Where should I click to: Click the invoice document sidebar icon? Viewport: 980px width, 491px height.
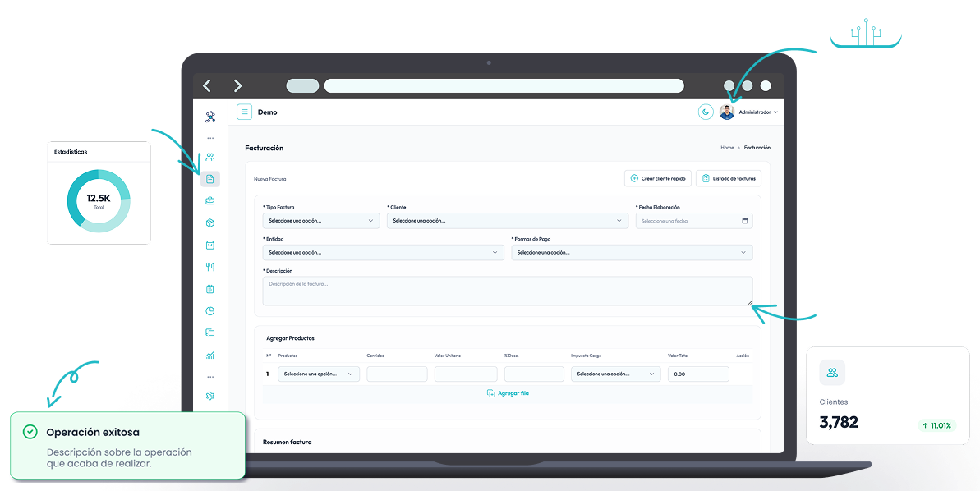click(x=210, y=179)
